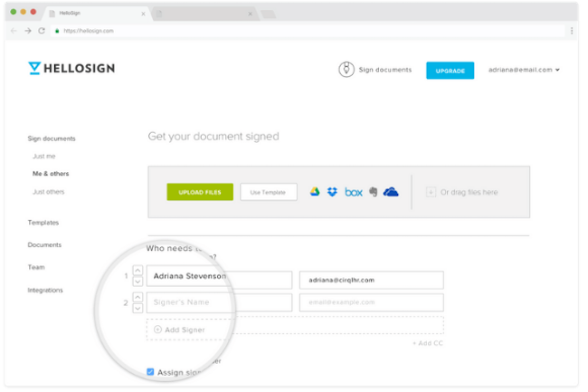The height and width of the screenshot is (392, 588).
Task: Open Documents in sidebar
Action: (x=44, y=244)
